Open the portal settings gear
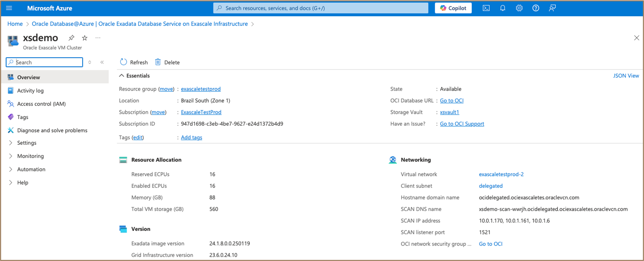 click(x=519, y=8)
